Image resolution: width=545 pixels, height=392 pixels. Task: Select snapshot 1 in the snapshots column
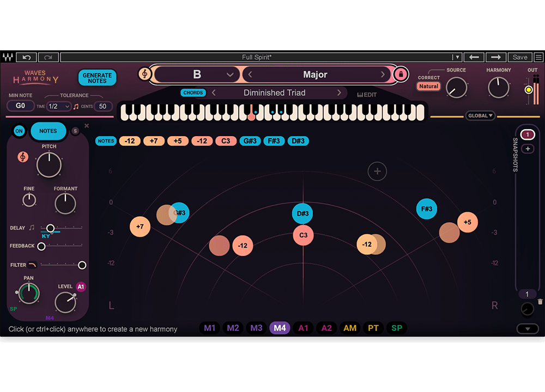528,134
